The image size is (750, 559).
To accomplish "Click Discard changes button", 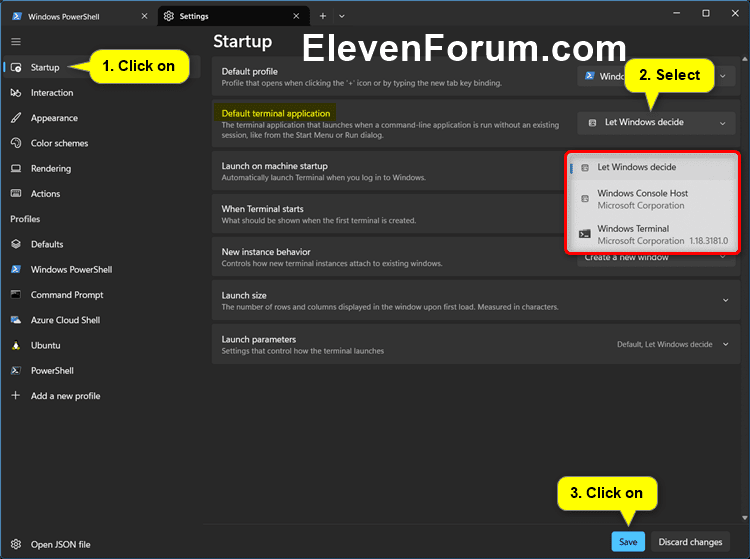I will click(690, 541).
